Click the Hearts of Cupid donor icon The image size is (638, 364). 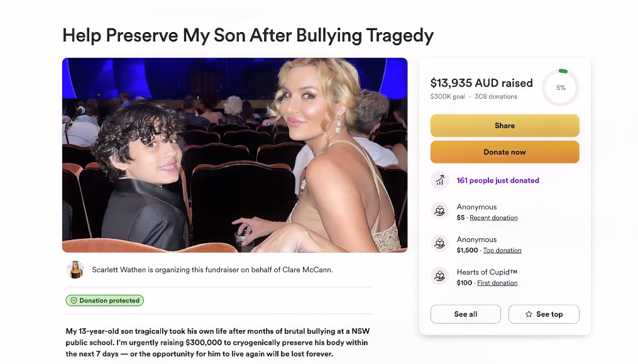click(x=439, y=276)
